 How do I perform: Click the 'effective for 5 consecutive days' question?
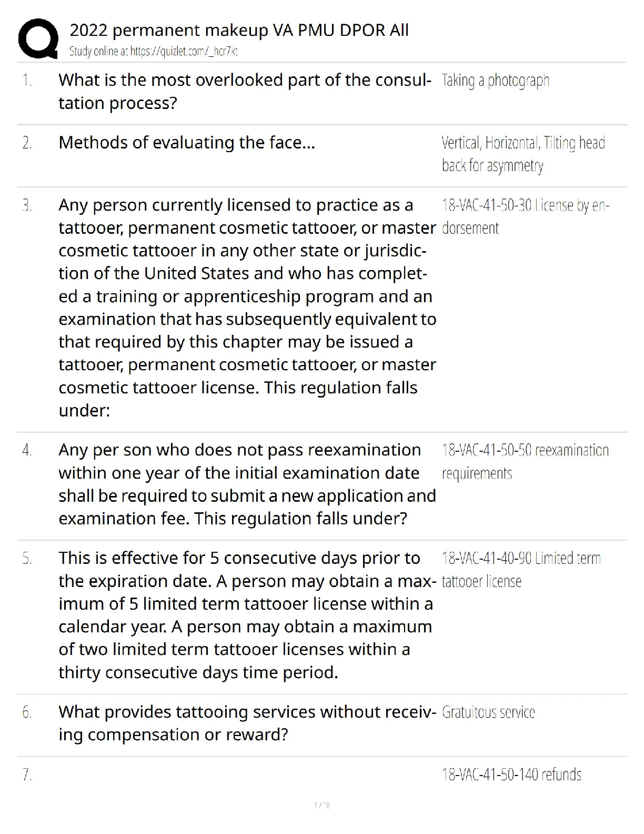pos(247,615)
